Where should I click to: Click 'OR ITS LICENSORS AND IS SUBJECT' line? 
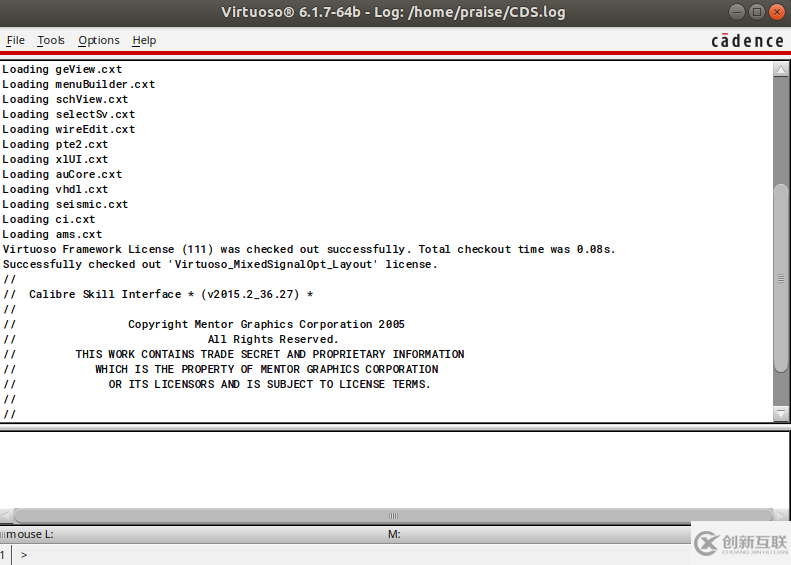(269, 384)
